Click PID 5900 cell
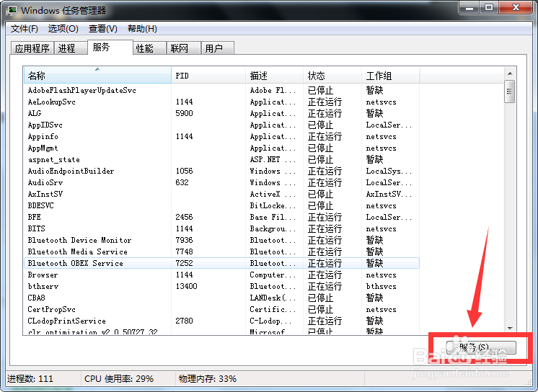Viewport: 538px width, 392px height. (184, 113)
